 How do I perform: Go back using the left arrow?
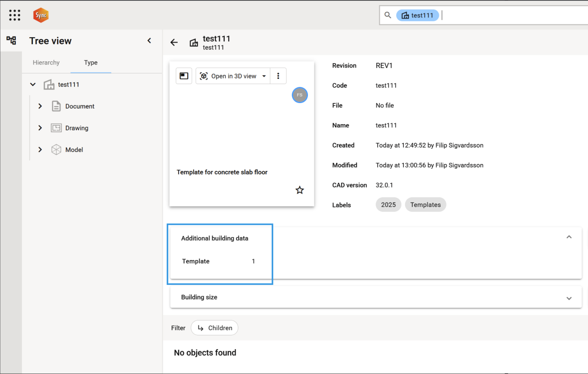click(174, 42)
